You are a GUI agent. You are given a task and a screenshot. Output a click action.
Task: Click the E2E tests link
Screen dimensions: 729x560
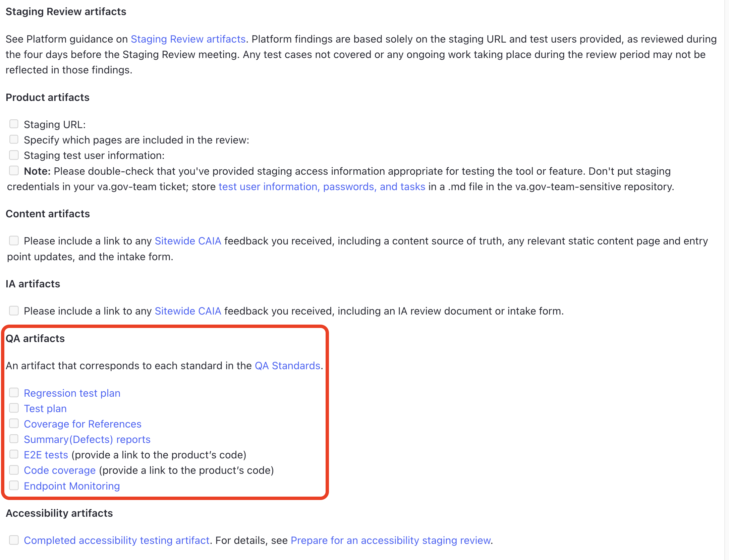(x=46, y=455)
